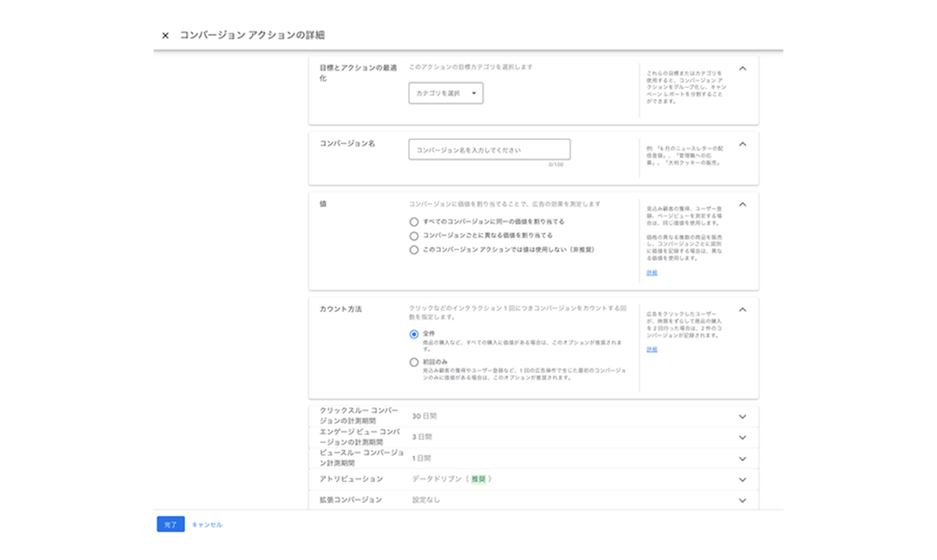This screenshot has height=560, width=937.
Task: Collapse the 目標とアクションの最適化 section
Action: 742,69
